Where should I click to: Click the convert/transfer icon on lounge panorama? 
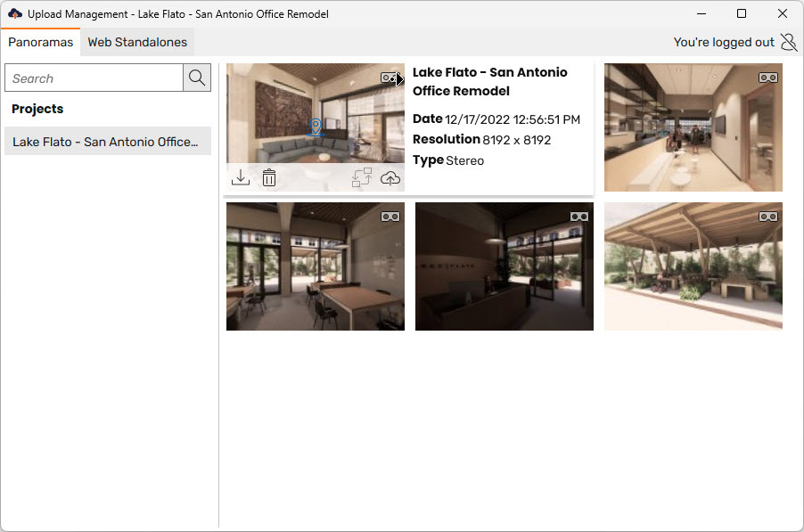coord(362,177)
